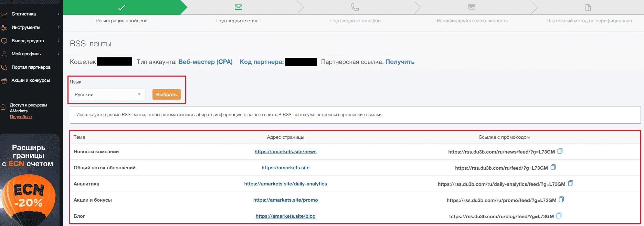The image size is (644, 226).
Task: Click the rss.du3b.com/ru/promo/feed URL text
Action: (x=502, y=200)
